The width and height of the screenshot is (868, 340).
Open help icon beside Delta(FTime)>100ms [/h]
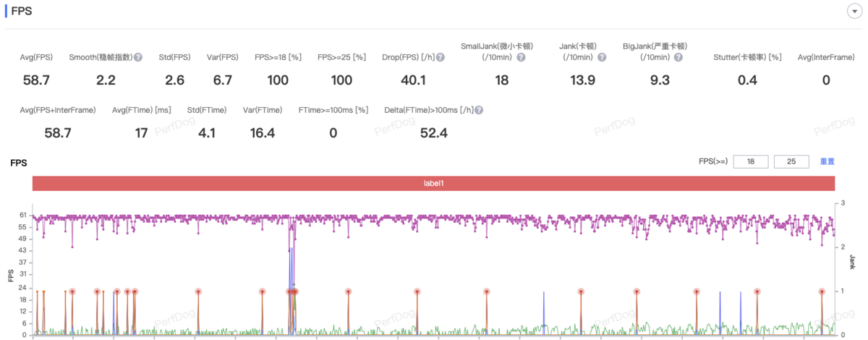(x=479, y=111)
